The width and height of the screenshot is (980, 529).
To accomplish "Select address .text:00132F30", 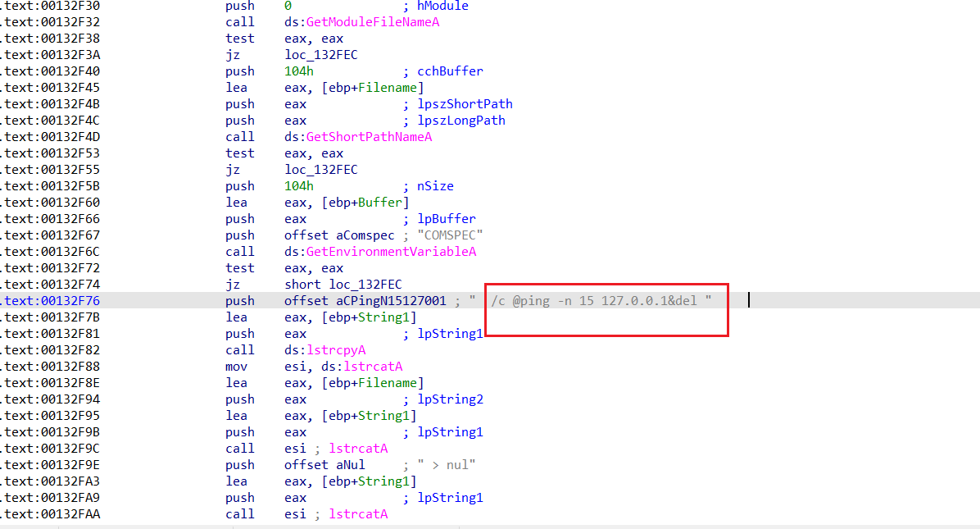I will (x=50, y=7).
